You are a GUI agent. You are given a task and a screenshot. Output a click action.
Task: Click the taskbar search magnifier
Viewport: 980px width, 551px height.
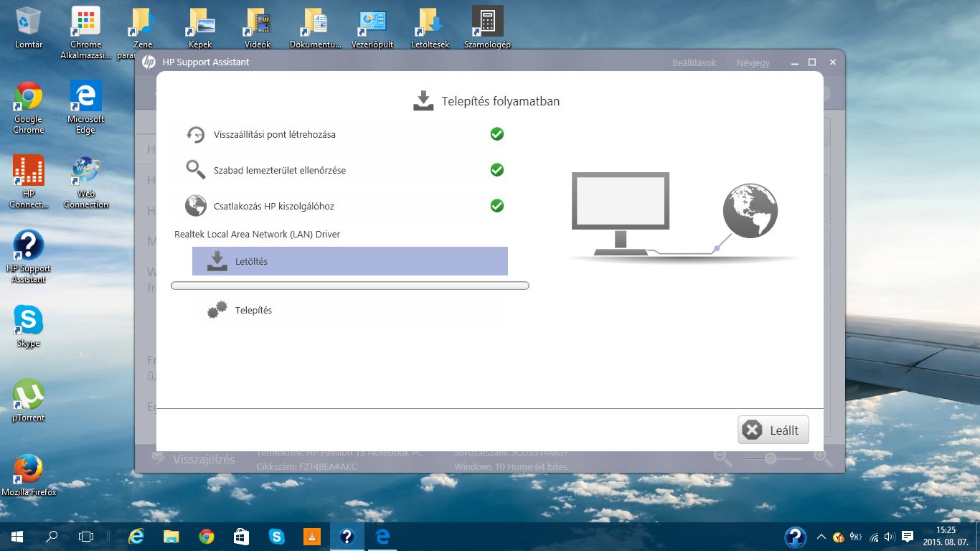[52, 536]
